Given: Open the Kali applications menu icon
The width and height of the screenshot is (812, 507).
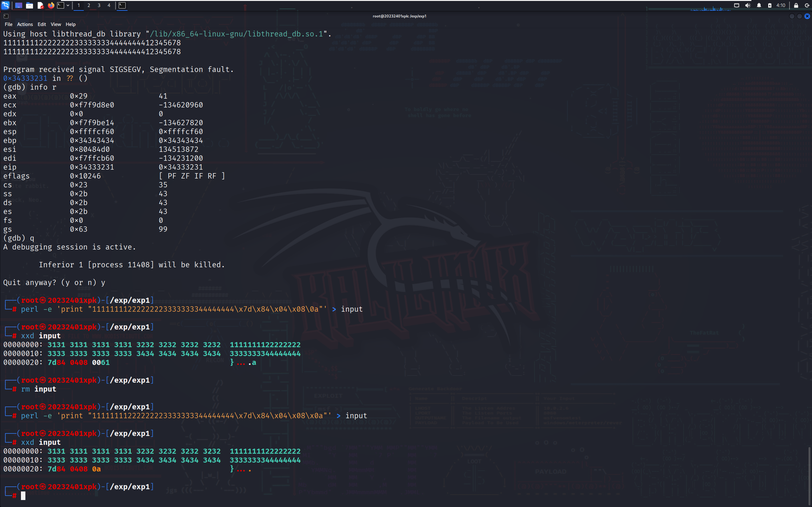Looking at the screenshot, I should tap(5, 5).
